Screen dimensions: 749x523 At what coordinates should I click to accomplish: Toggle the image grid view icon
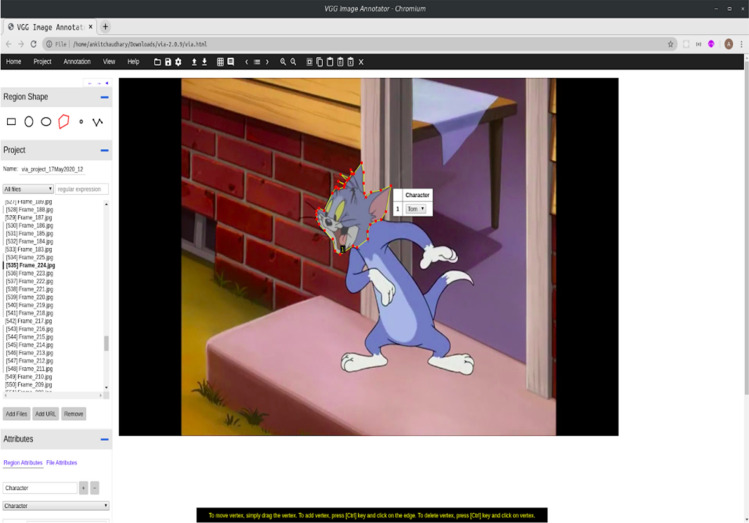pos(220,62)
